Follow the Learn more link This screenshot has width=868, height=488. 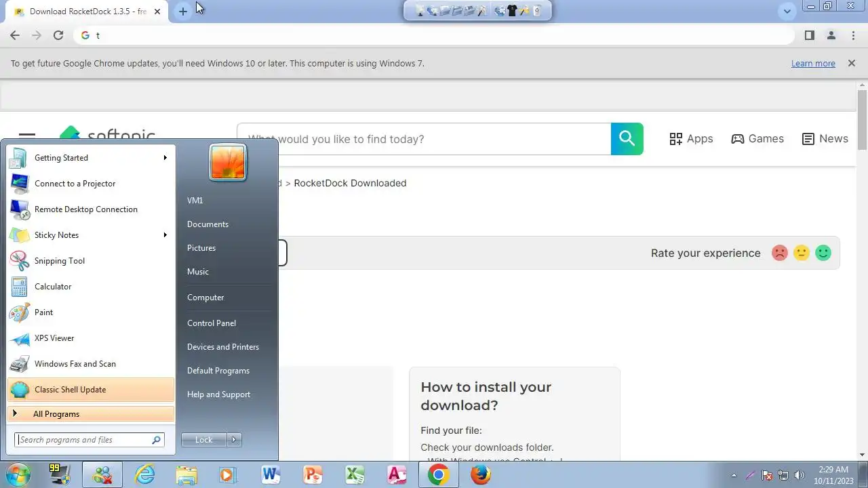point(813,63)
